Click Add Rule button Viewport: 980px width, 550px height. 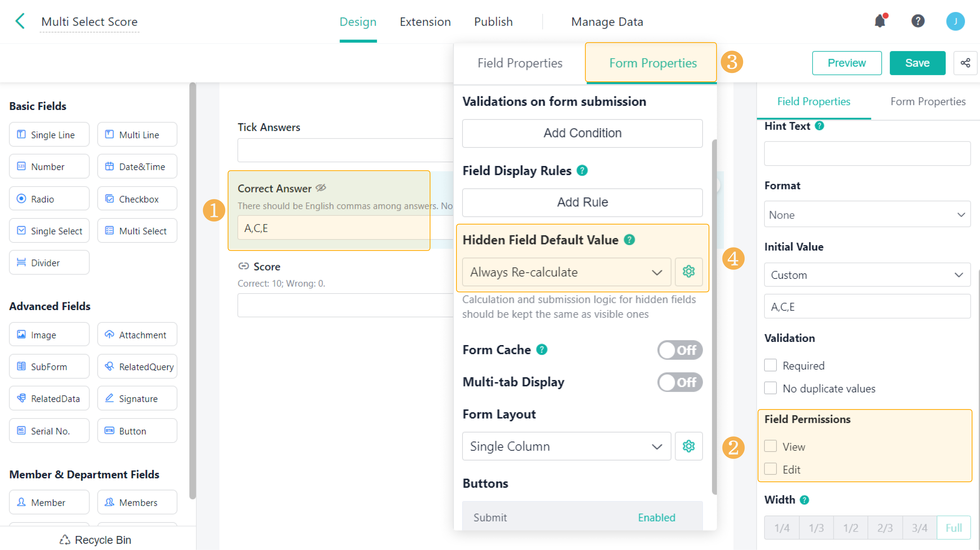582,202
